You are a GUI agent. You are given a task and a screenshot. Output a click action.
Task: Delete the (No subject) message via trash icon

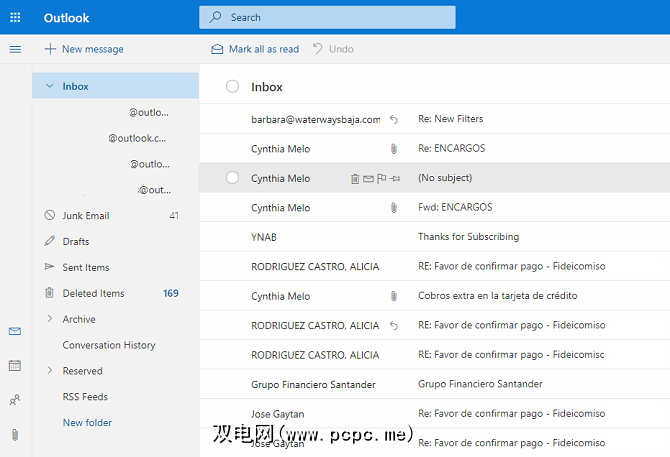click(x=355, y=178)
